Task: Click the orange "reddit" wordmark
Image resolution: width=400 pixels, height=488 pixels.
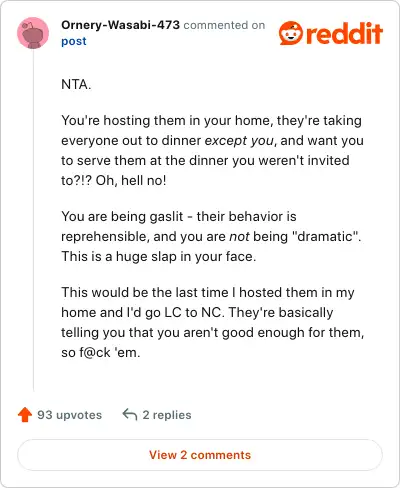Action: pos(344,33)
